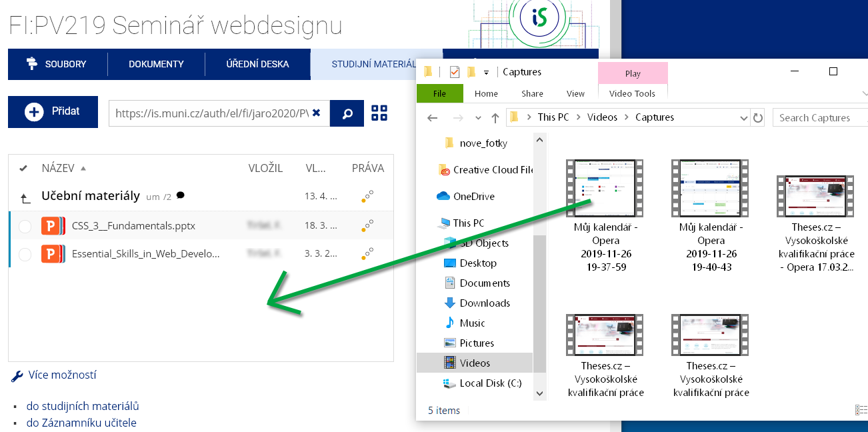Open the Úřední deska menu item

257,65
